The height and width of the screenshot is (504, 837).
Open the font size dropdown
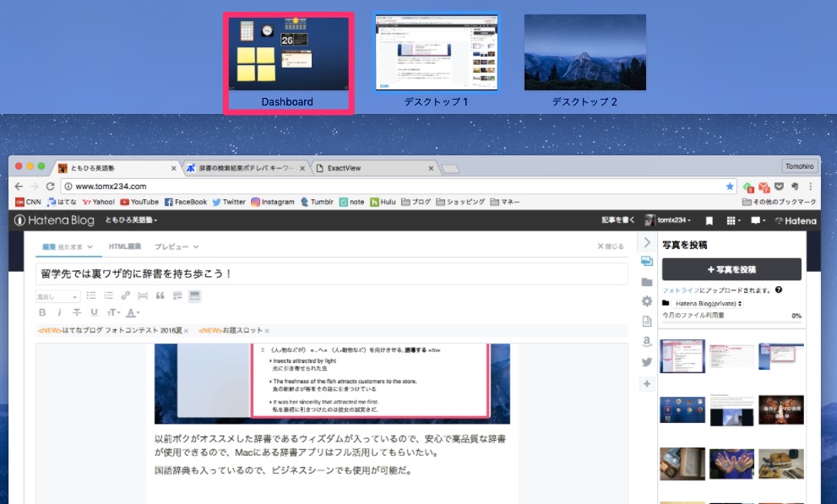[113, 312]
